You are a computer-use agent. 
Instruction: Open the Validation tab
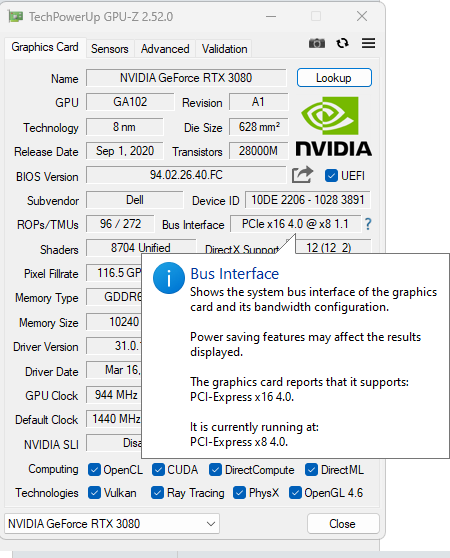click(x=224, y=49)
